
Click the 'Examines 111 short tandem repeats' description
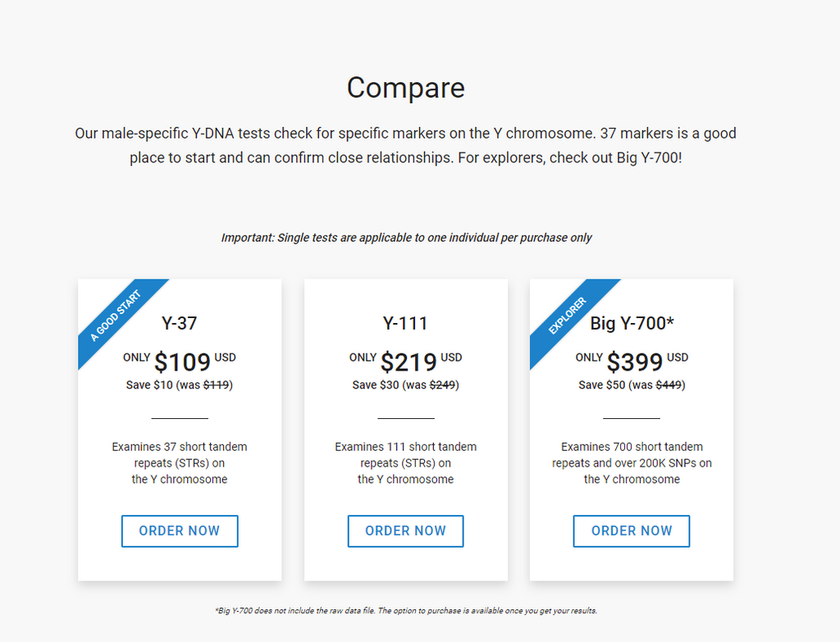click(x=405, y=462)
